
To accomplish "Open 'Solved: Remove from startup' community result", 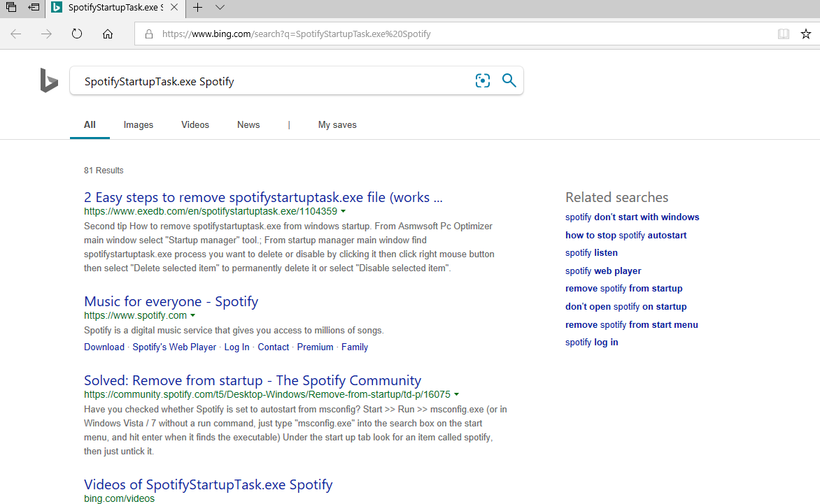I will [253, 380].
